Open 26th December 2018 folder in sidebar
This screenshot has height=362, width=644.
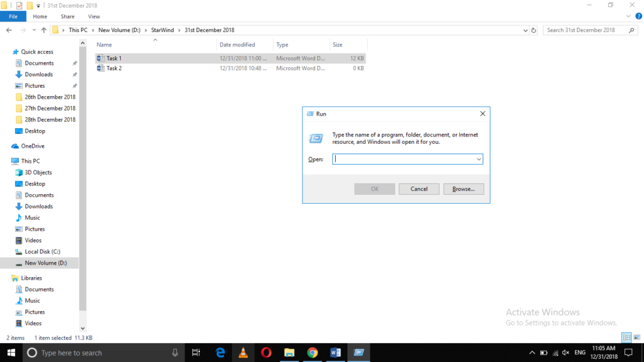point(50,97)
